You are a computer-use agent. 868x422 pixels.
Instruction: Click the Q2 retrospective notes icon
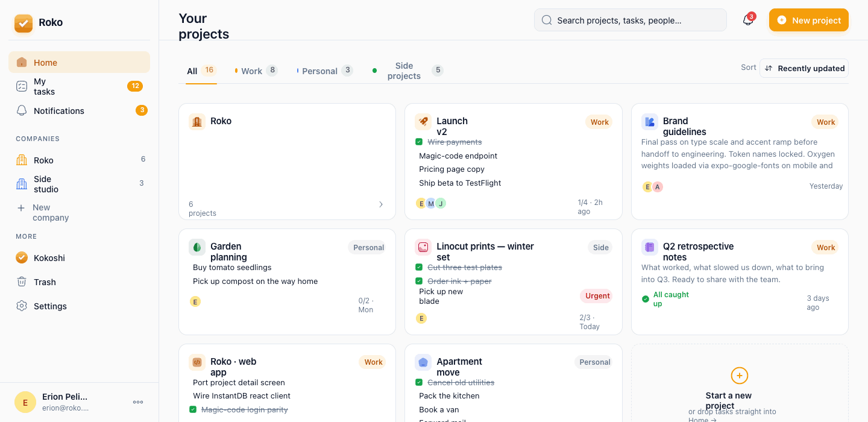click(x=650, y=247)
